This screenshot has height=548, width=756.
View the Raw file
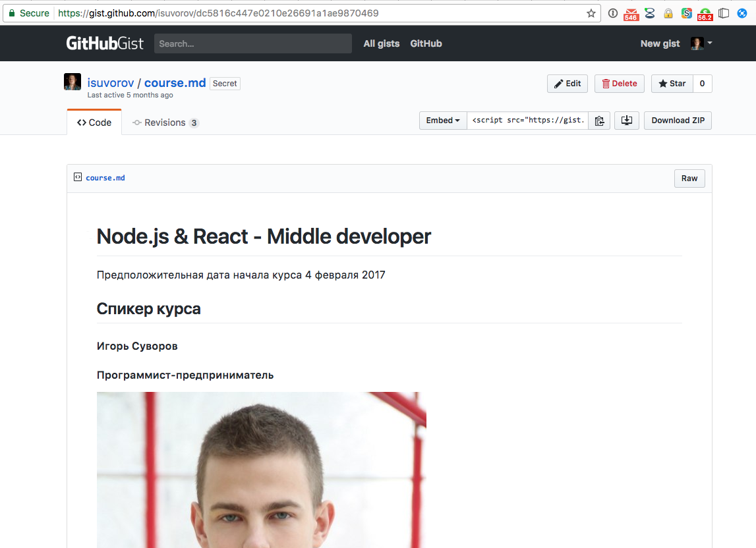coord(689,178)
